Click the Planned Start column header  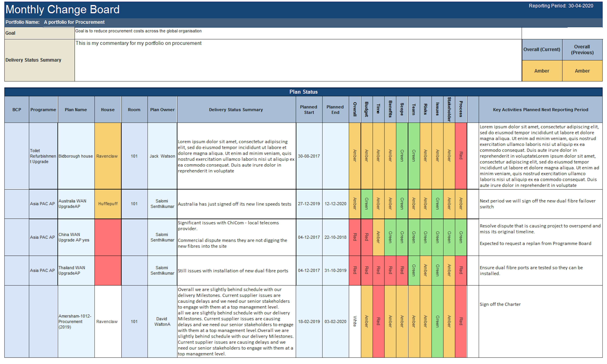(x=309, y=110)
